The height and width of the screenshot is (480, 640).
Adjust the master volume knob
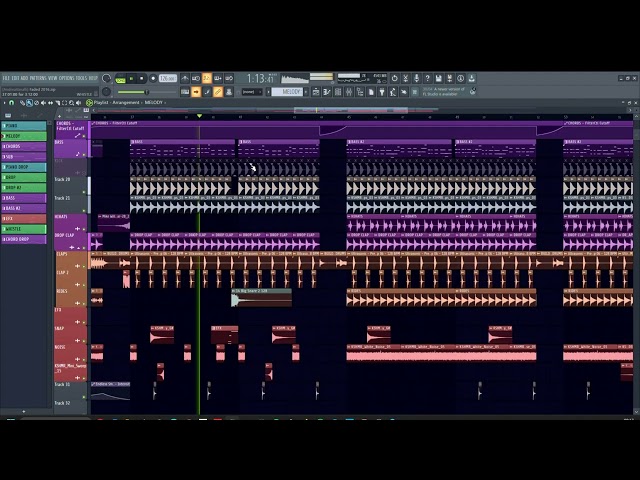(x=107, y=78)
